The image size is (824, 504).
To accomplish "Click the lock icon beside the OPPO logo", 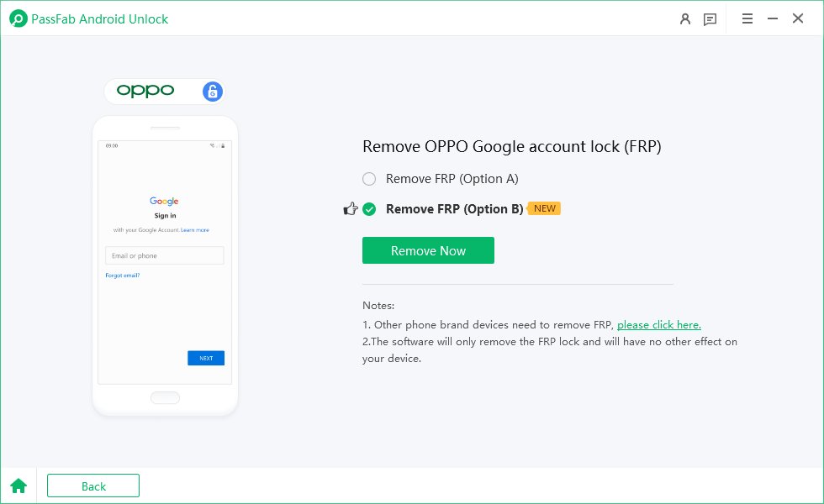I will [212, 91].
